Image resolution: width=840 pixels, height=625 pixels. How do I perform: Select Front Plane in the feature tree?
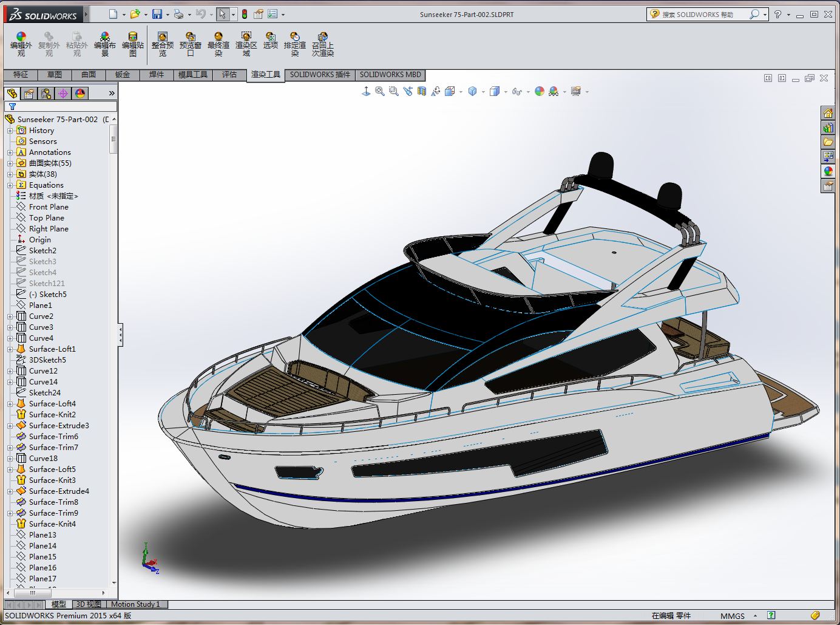[48, 207]
